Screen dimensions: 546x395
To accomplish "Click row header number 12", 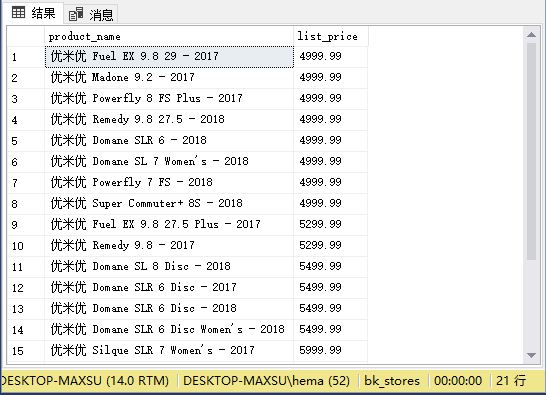I will point(26,287).
